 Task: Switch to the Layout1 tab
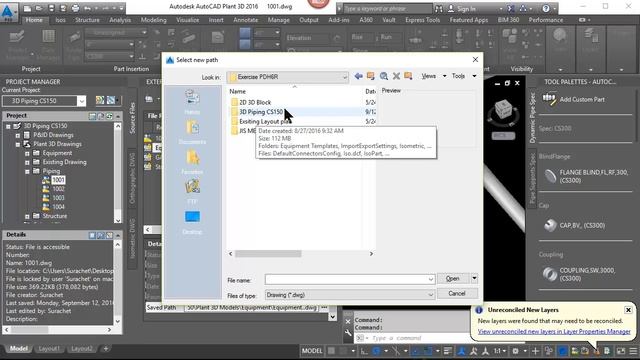[x=49, y=349]
